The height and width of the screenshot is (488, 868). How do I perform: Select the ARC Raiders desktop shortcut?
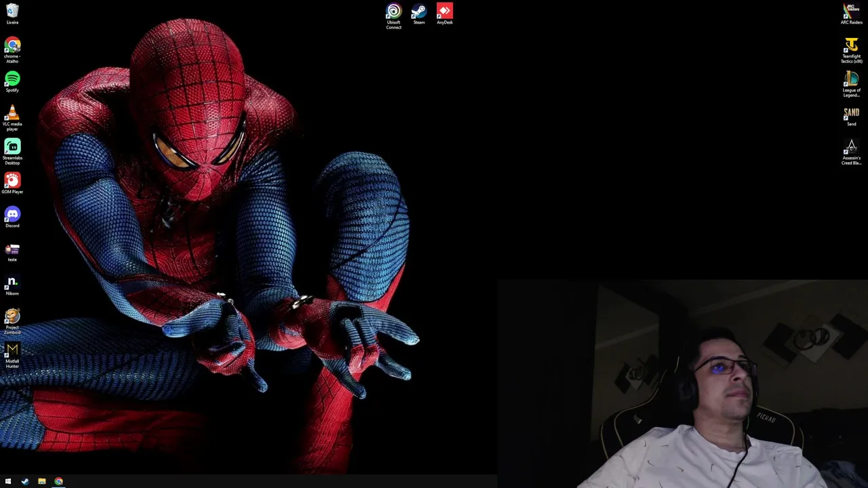point(852,14)
